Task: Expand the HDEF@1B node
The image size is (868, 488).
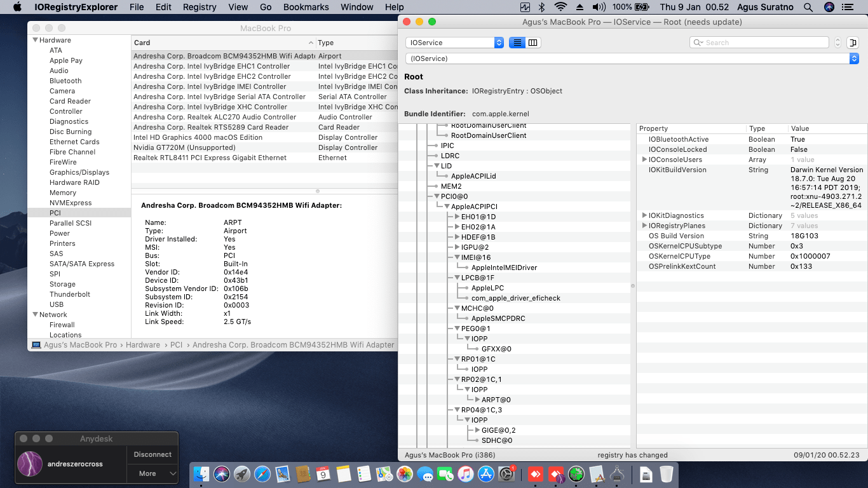Action: [457, 237]
